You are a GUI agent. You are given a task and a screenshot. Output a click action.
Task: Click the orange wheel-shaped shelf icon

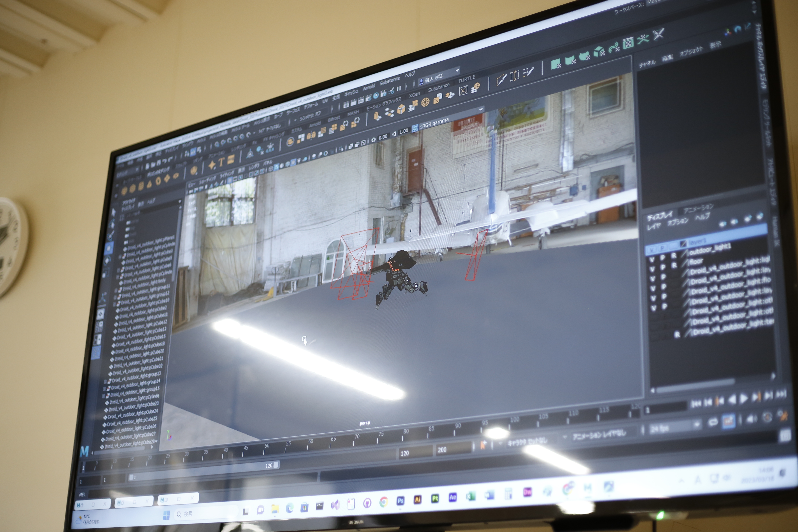(x=425, y=102)
